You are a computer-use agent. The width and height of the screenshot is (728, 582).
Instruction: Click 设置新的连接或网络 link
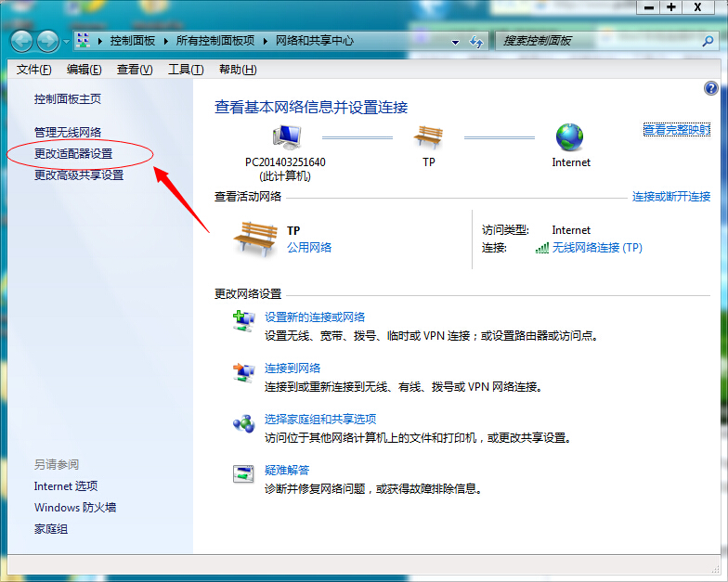[315, 317]
